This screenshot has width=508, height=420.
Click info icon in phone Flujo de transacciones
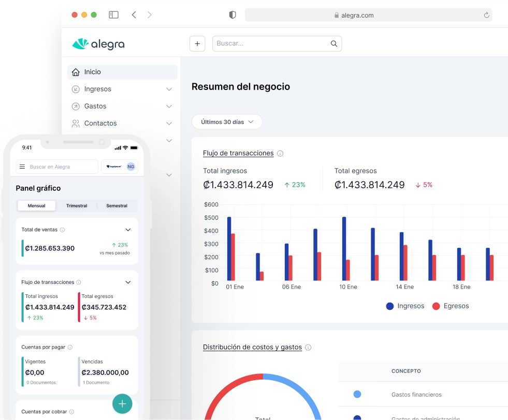(78, 282)
